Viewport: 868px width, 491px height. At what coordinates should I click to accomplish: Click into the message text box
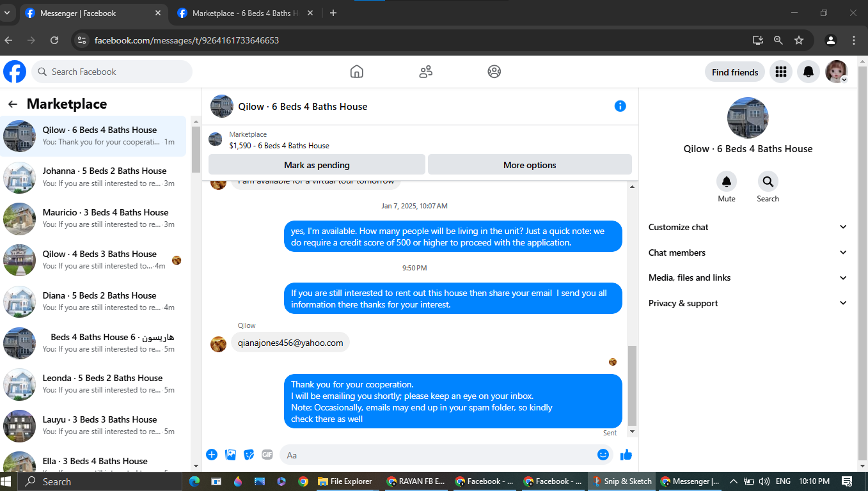(x=438, y=455)
